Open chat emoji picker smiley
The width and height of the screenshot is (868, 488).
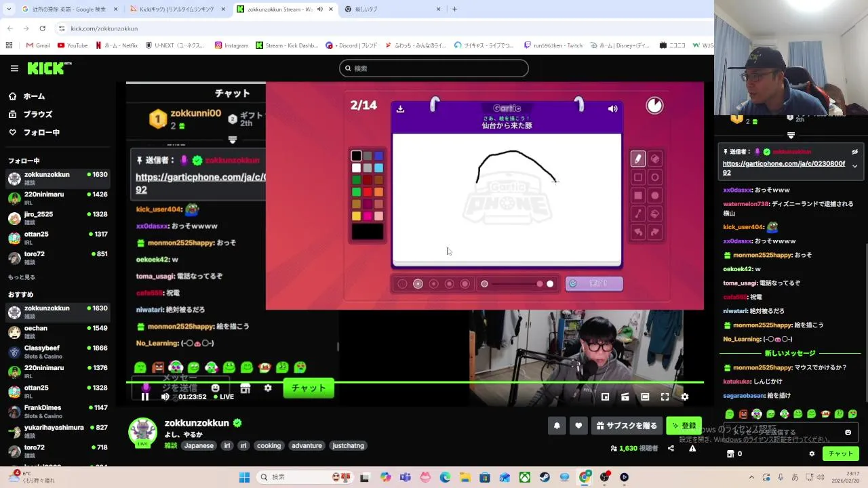pyautogui.click(x=848, y=432)
